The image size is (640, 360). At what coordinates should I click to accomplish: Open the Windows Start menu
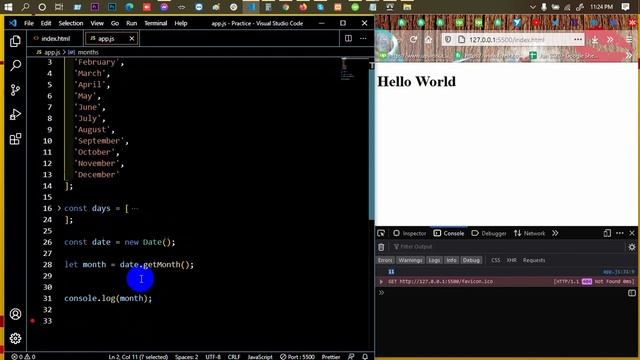click(x=8, y=7)
